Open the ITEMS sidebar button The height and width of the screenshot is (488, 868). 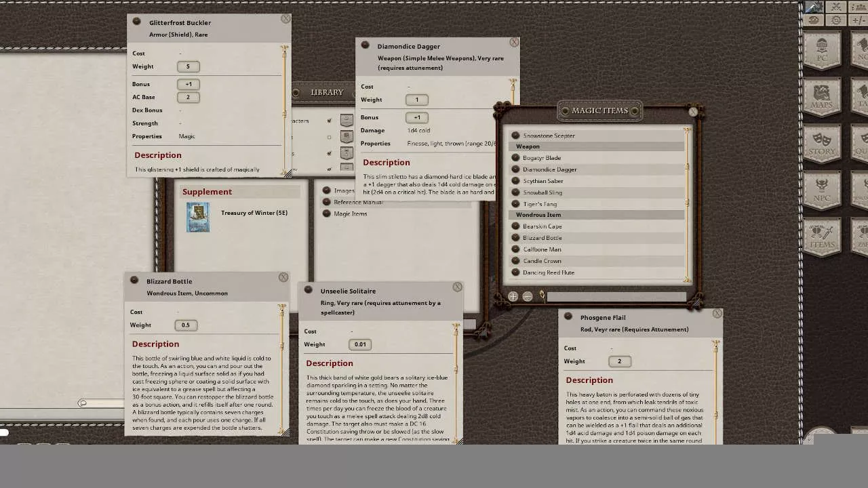[822, 237]
